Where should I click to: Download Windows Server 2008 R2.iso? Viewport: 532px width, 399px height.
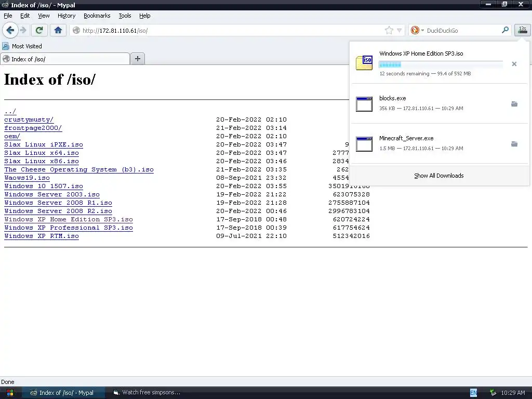[x=58, y=211]
